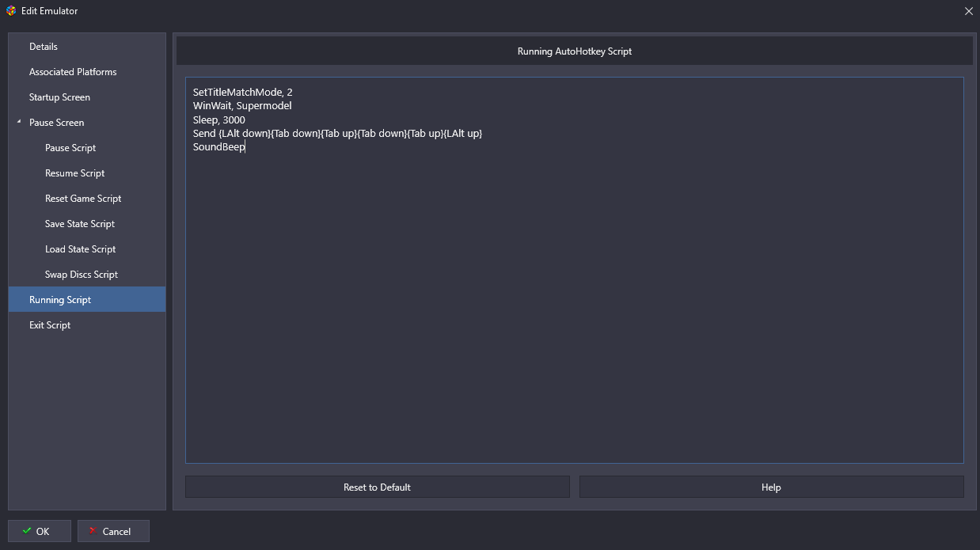Open the Details section
This screenshot has height=550, width=980.
[87, 47]
